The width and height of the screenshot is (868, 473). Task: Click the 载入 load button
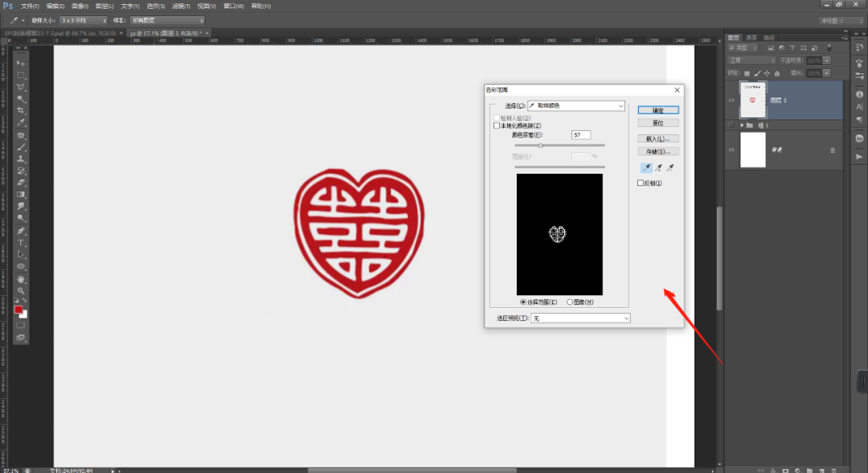tap(658, 138)
